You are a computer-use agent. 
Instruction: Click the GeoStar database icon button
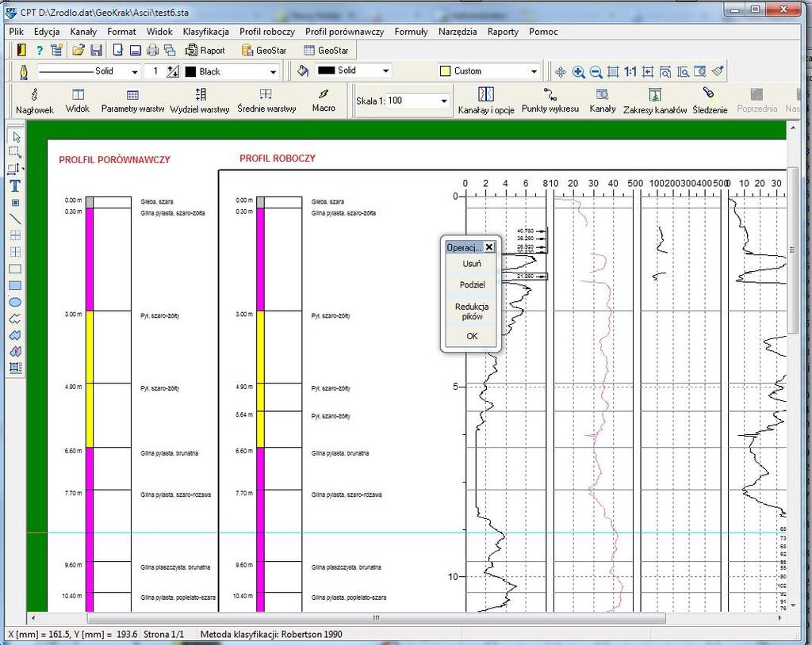264,50
